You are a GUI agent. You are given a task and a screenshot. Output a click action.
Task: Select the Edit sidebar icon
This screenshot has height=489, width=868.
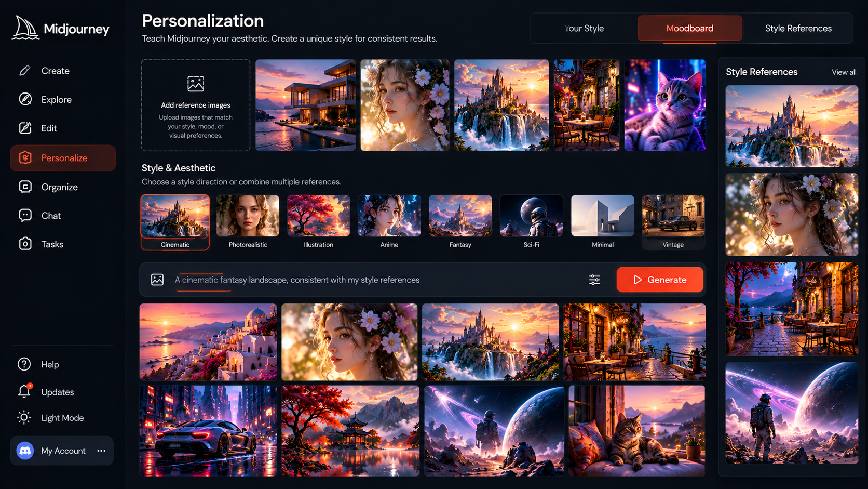click(x=25, y=128)
